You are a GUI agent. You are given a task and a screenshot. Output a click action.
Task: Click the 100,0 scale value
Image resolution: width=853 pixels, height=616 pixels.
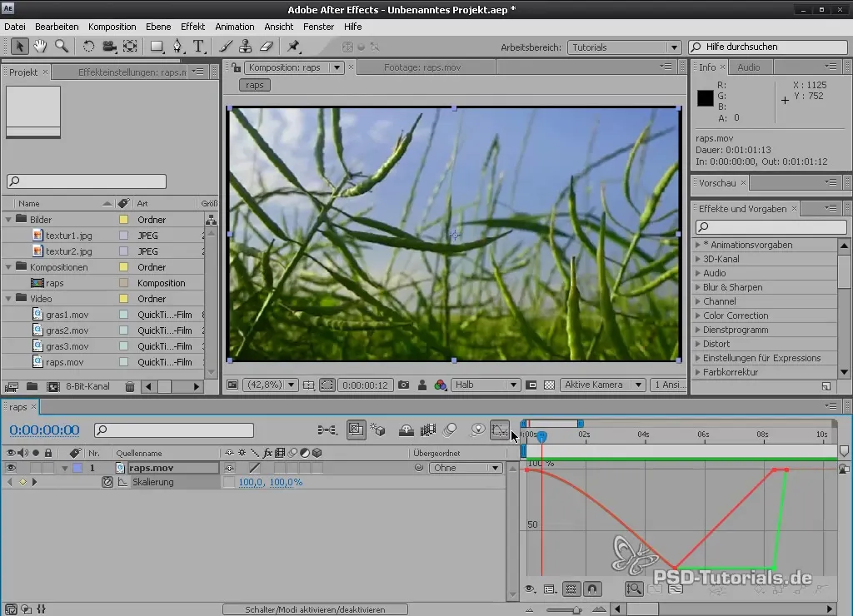[250, 482]
